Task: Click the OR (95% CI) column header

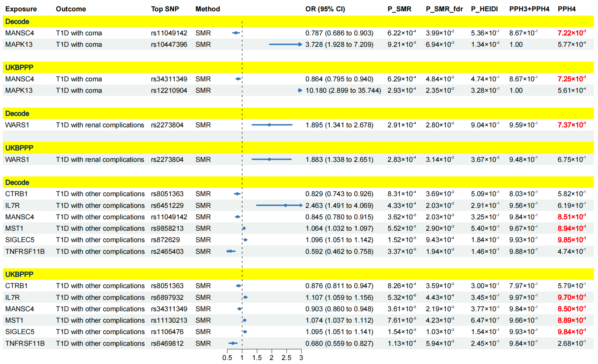Action: (x=325, y=9)
